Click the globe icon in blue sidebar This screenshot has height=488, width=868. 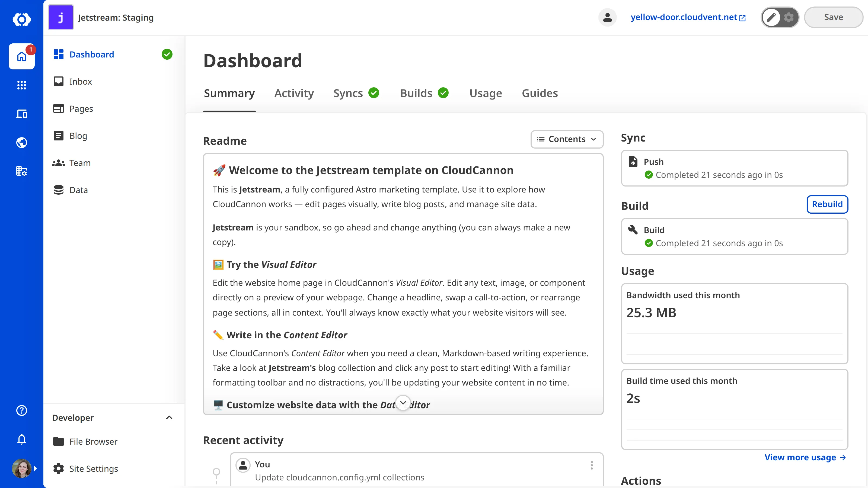coord(22,142)
